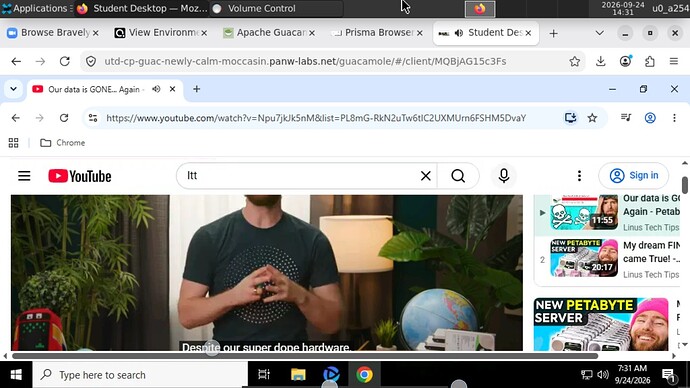This screenshot has height=388, width=690.
Task: Open the Windows volume tray icon
Action: click(x=603, y=375)
